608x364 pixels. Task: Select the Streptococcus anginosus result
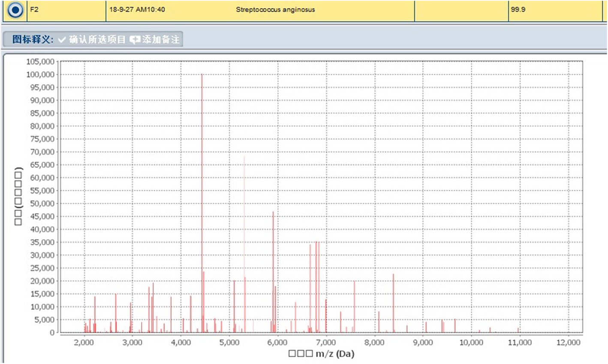pos(275,9)
